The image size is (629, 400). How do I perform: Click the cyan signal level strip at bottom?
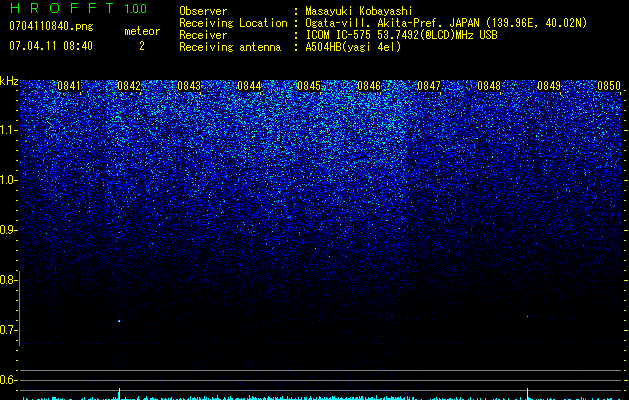(x=321, y=398)
